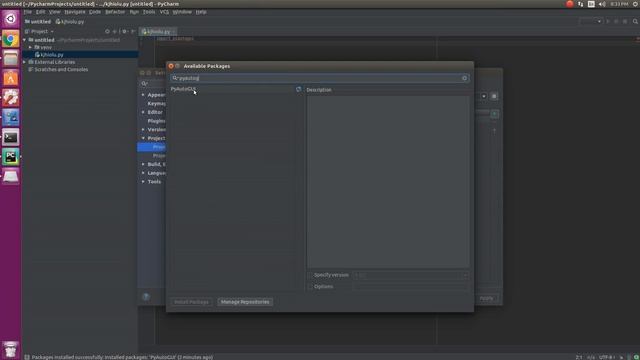Expand Appearance section in Settings
640x360 pixels.
pyautogui.click(x=143, y=95)
